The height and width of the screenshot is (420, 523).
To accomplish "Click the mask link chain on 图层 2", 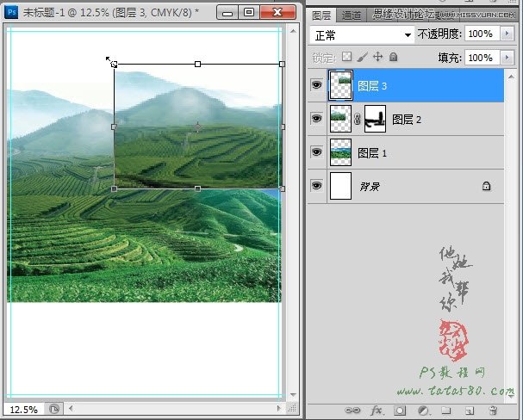I will (x=358, y=119).
